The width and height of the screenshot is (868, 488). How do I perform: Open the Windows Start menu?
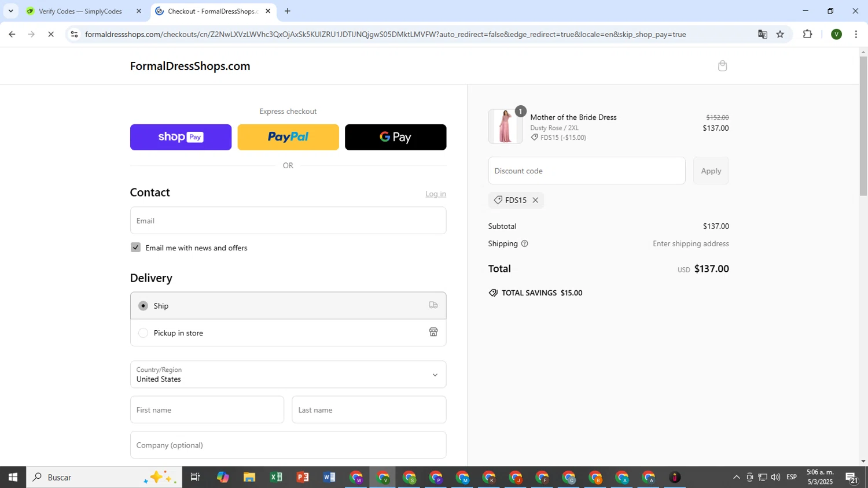[13, 477]
